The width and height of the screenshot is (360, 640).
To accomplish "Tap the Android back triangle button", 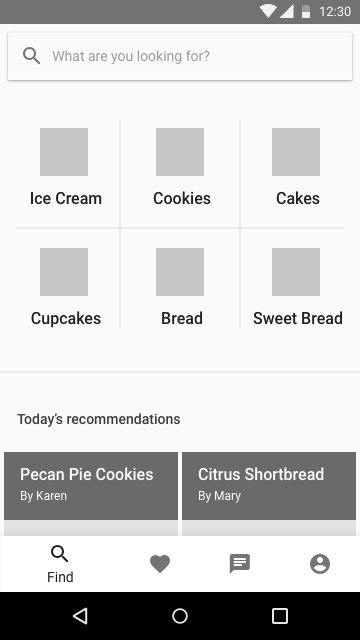I will (x=80, y=616).
